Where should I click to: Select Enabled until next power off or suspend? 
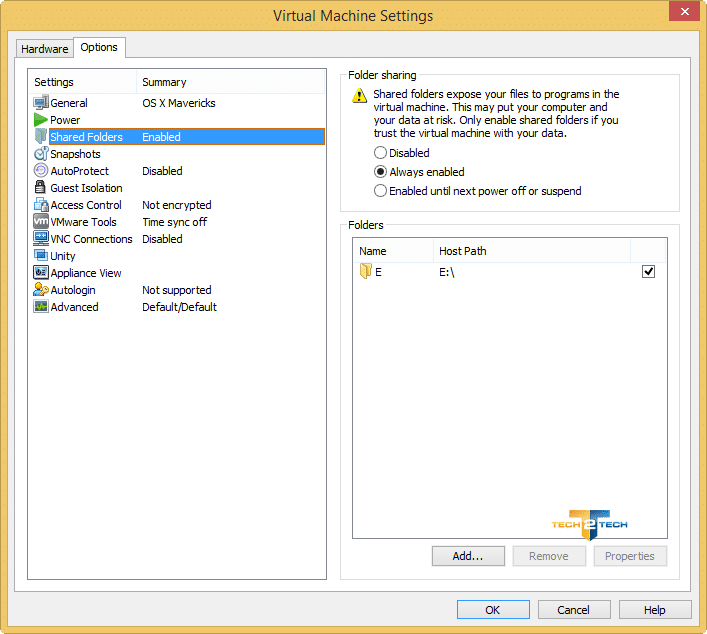pos(380,191)
